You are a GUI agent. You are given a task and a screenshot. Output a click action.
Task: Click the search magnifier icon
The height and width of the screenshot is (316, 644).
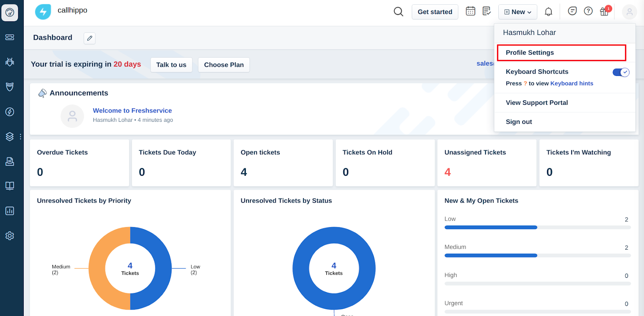click(398, 12)
